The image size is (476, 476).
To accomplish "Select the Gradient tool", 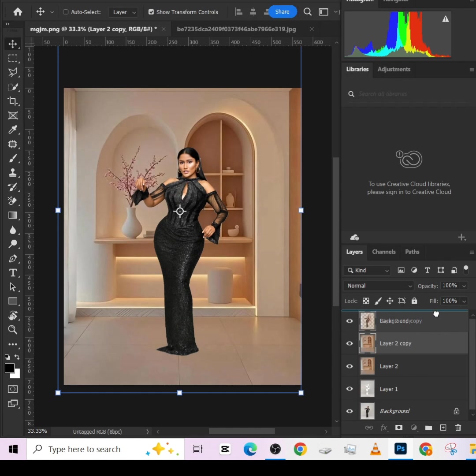I will click(x=13, y=216).
